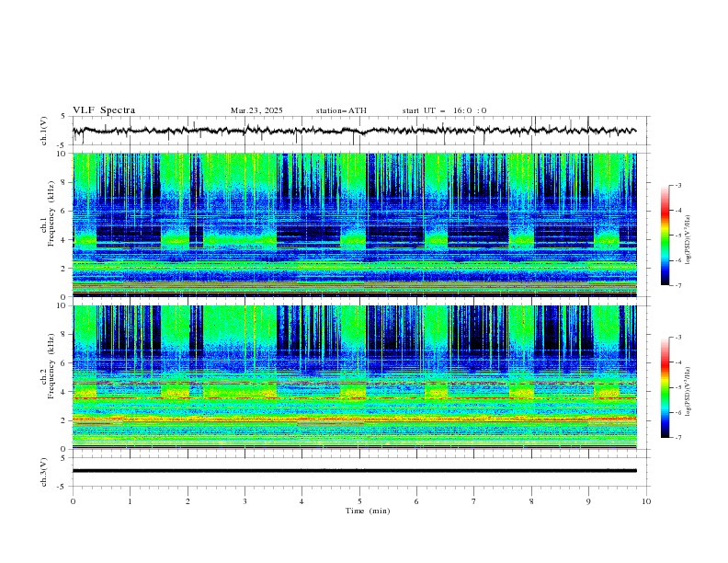Click the lower colorbar '-7' value label

coord(677,438)
